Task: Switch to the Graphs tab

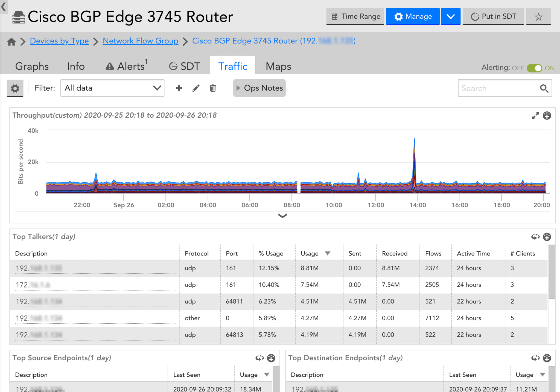Action: [x=32, y=66]
